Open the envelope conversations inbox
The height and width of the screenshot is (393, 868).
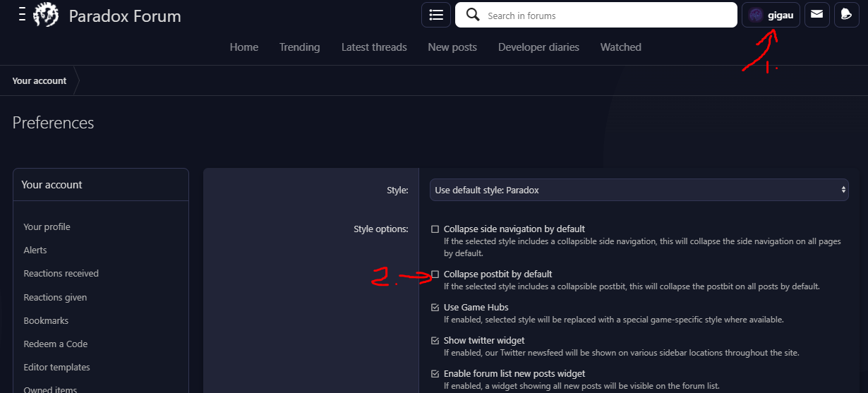[816, 15]
